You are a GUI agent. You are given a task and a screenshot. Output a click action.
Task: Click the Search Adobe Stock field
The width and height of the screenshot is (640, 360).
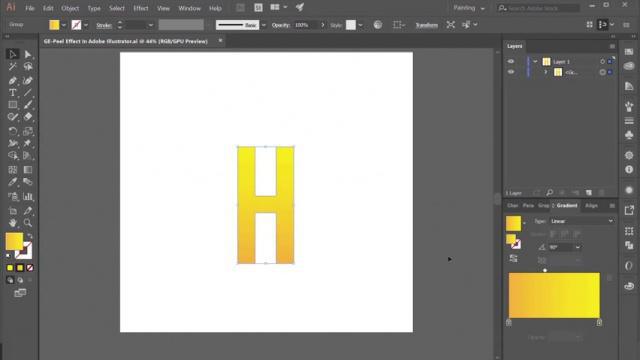[538, 8]
